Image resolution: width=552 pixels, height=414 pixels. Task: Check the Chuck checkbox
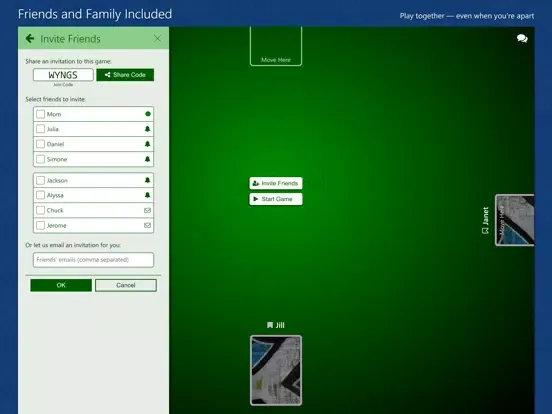pyautogui.click(x=40, y=210)
